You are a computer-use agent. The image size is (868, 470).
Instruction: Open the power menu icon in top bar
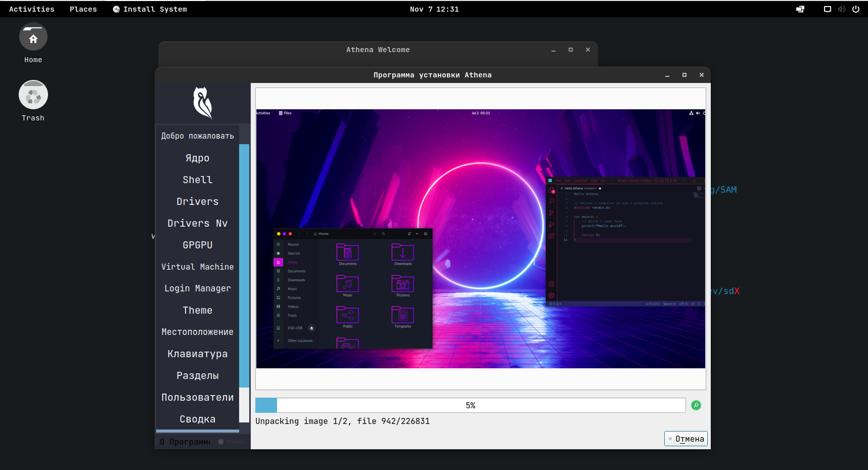pos(856,9)
